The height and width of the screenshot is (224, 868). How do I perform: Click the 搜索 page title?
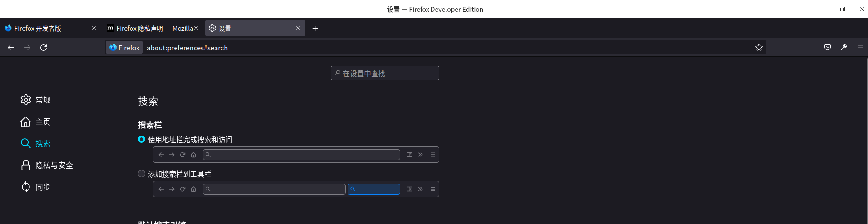[148, 101]
